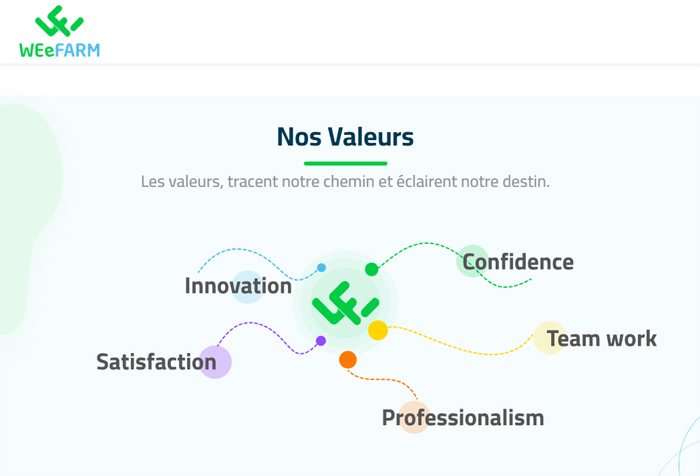
Task: Click the Satisfaction label text
Action: [x=156, y=362]
